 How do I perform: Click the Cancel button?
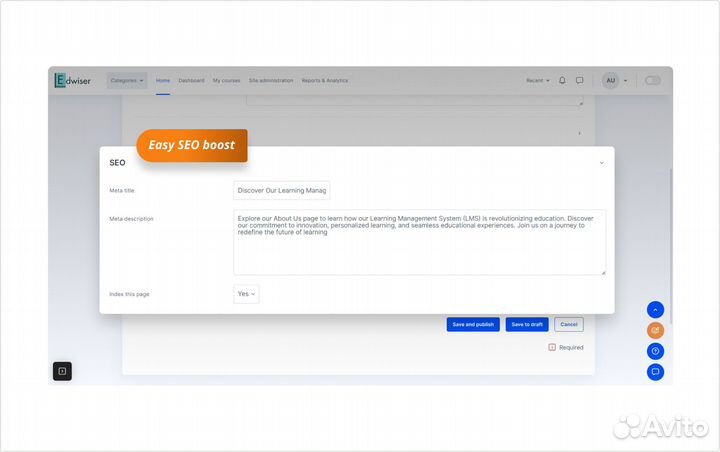tap(568, 324)
